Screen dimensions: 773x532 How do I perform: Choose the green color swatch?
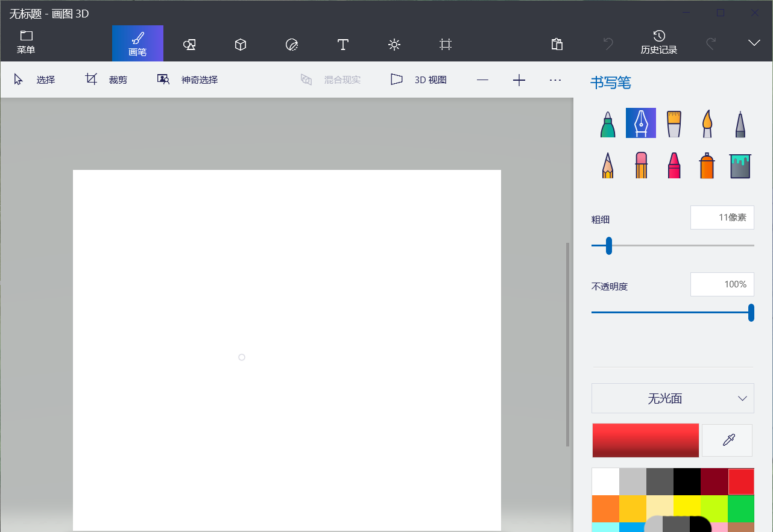(x=741, y=509)
